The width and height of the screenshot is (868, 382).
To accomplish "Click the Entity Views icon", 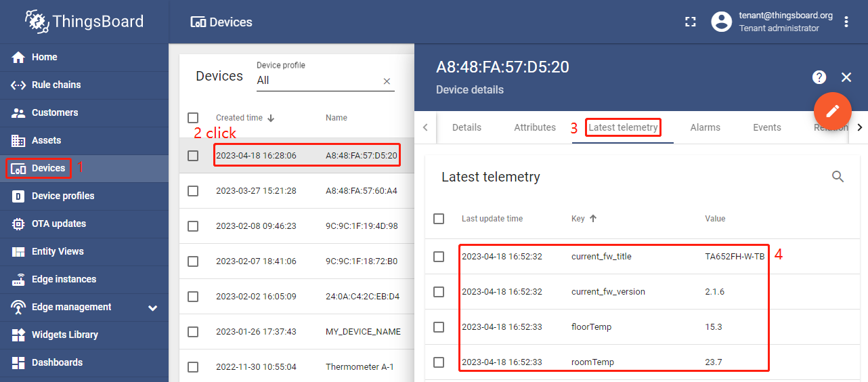I will (x=19, y=252).
